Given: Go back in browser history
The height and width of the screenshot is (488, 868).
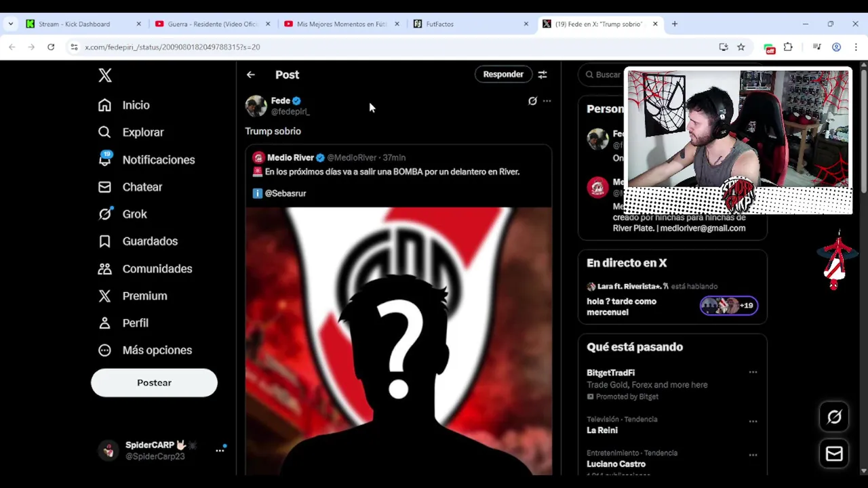Looking at the screenshot, I should coord(12,47).
